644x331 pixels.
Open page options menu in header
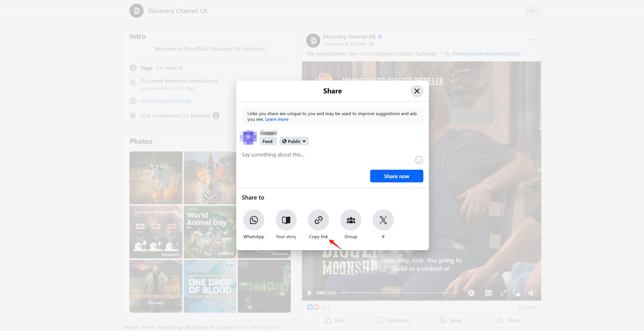533,11
